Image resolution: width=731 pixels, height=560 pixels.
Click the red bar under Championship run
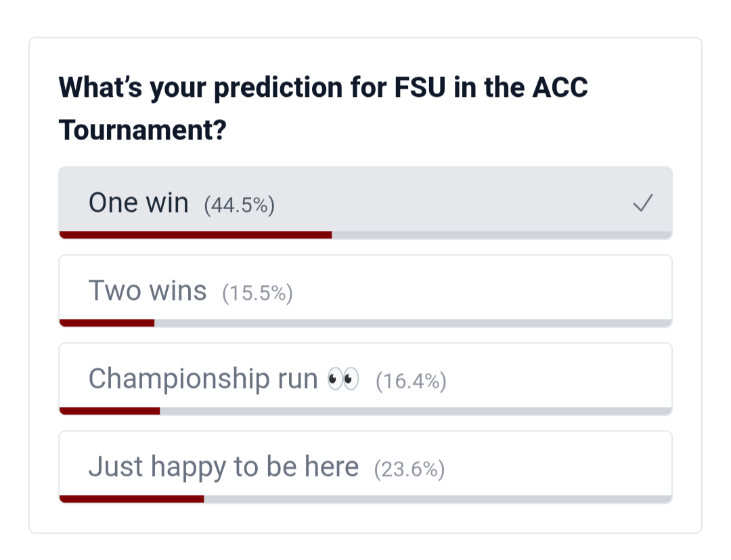coord(110,411)
